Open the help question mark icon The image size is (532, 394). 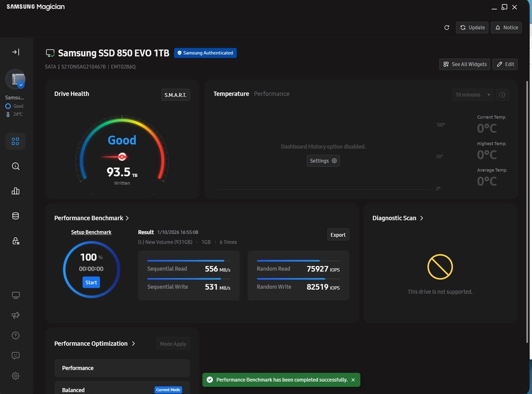[x=16, y=335]
